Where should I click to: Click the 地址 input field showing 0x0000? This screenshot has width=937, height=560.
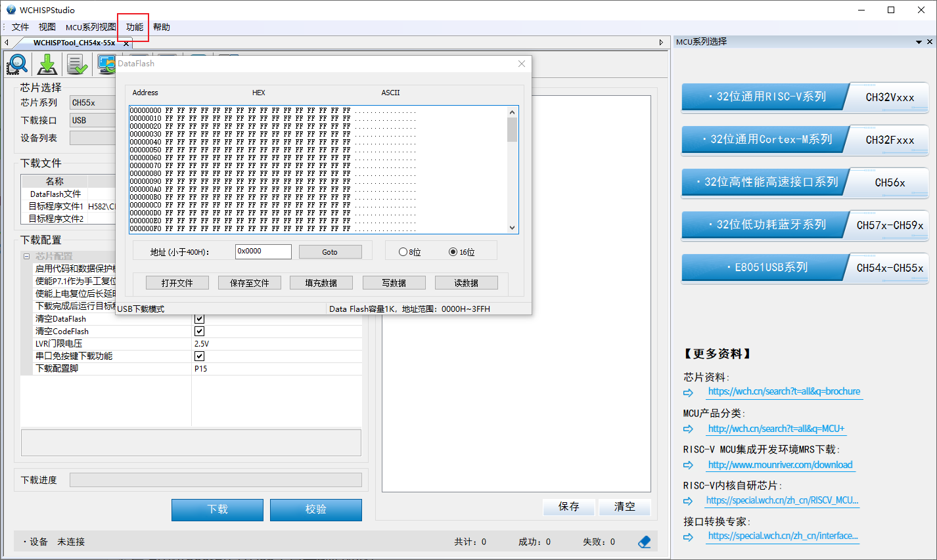tap(263, 251)
